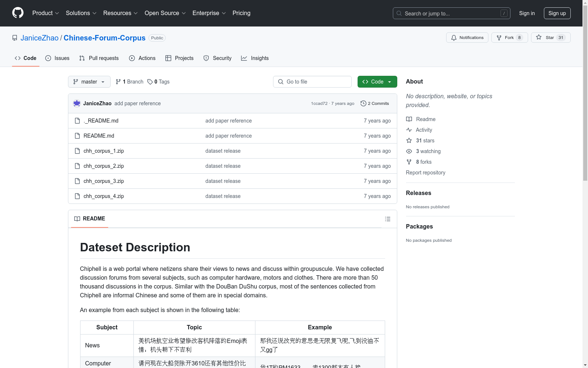
Task: Click the Activity pulse icon in About
Action: coord(409,130)
